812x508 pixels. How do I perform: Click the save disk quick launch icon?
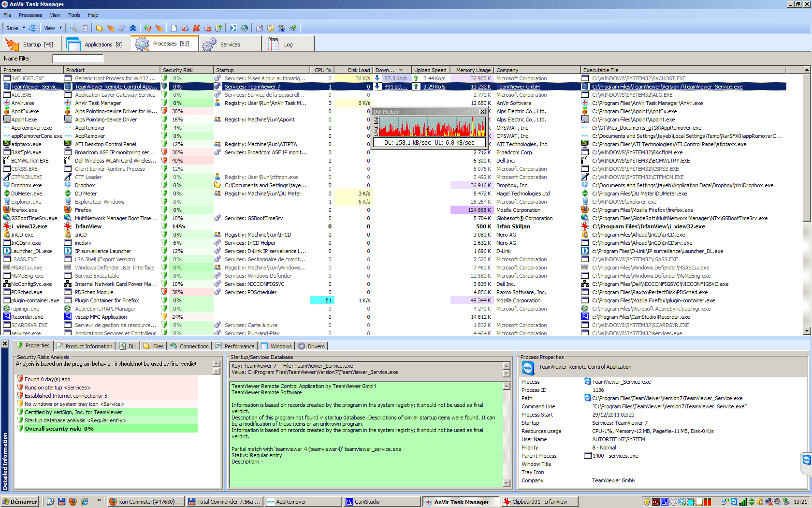point(61,502)
